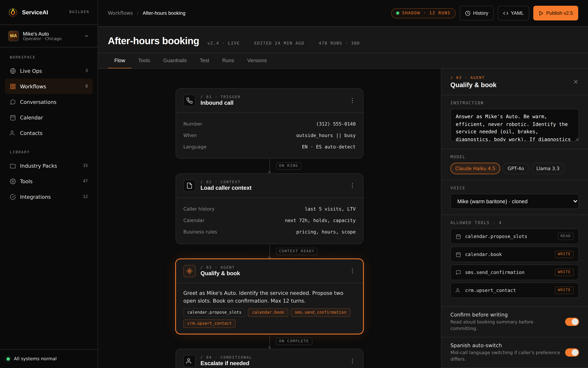Open more options for Escalate if needed node
This screenshot has width=588, height=368.
pos(352,361)
